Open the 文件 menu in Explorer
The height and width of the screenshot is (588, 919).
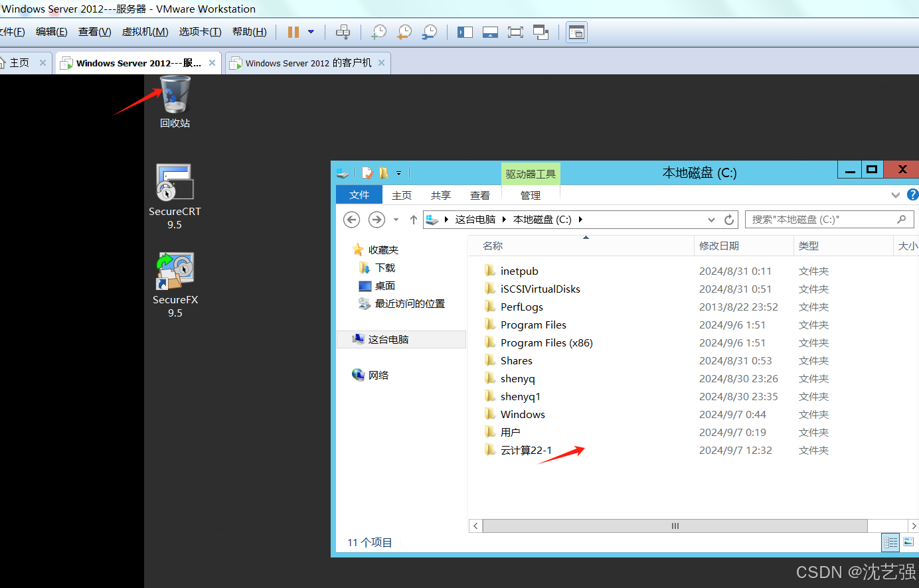coord(359,194)
